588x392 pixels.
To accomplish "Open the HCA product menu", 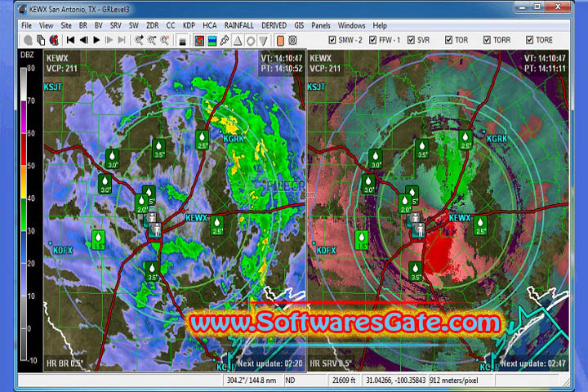I will pyautogui.click(x=210, y=25).
